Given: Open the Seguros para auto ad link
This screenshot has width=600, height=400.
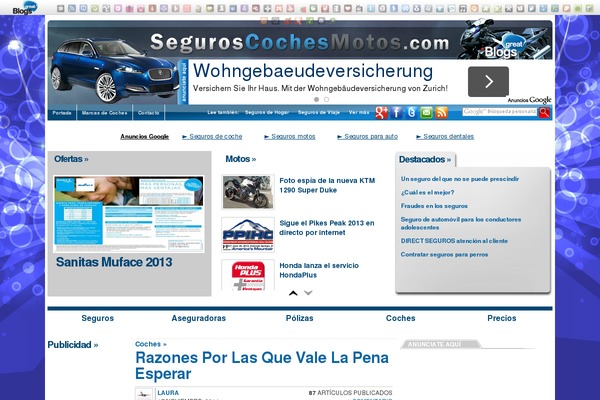Looking at the screenshot, I should pos(368,137).
